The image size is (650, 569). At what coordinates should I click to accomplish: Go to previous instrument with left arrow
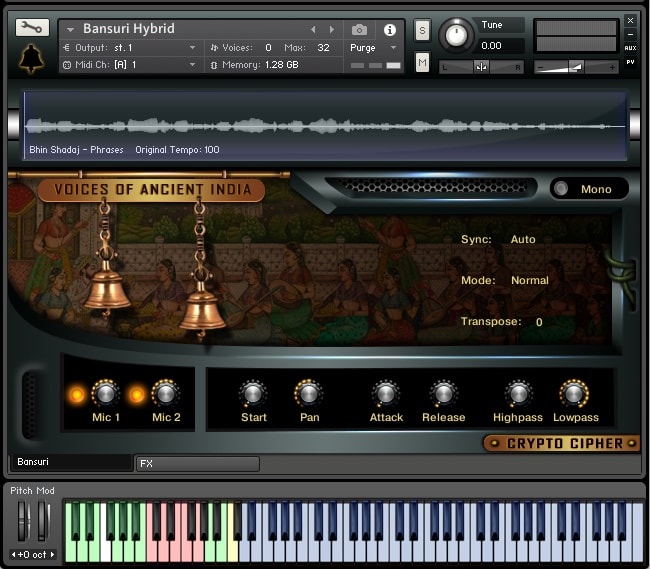pos(313,29)
